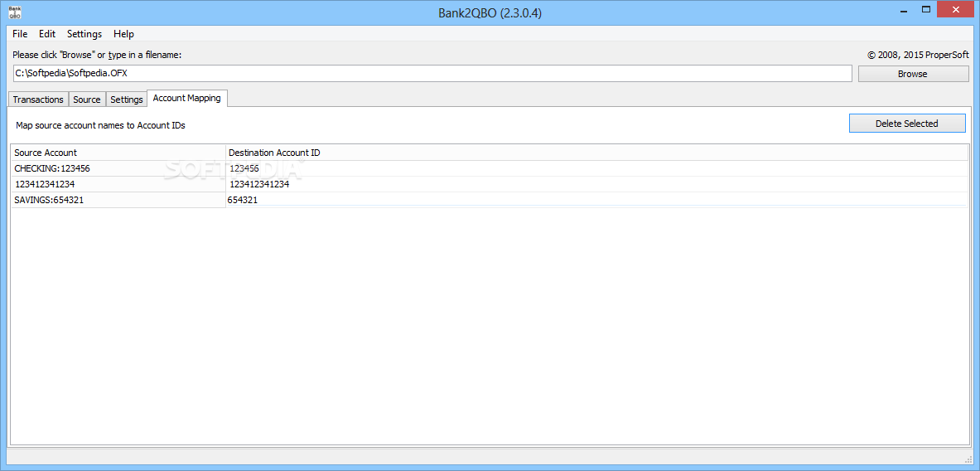Open the Help menu
This screenshot has width=980, height=471.
pos(123,34)
